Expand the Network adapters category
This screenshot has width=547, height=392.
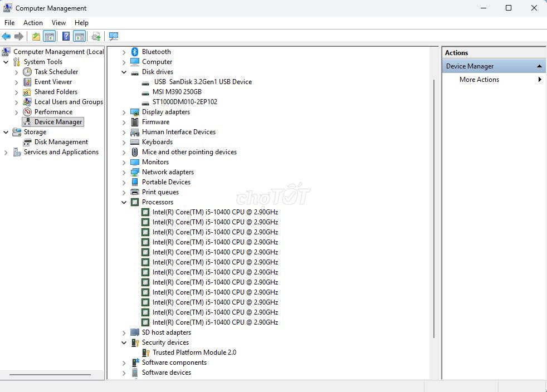click(x=124, y=173)
